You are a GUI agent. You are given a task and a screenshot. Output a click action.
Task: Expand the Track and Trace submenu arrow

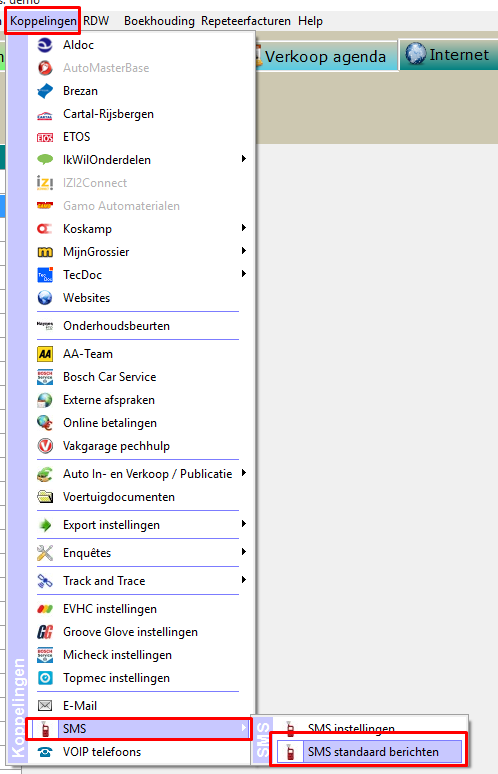pyautogui.click(x=243, y=580)
